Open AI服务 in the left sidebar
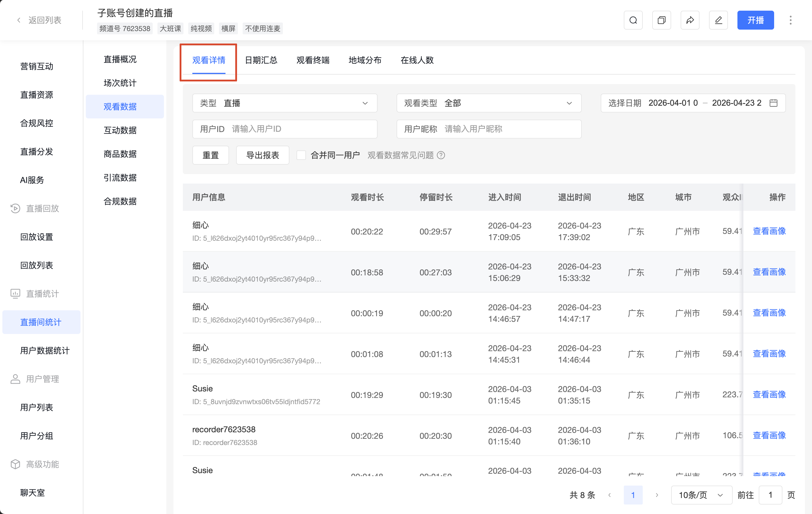 tap(32, 180)
